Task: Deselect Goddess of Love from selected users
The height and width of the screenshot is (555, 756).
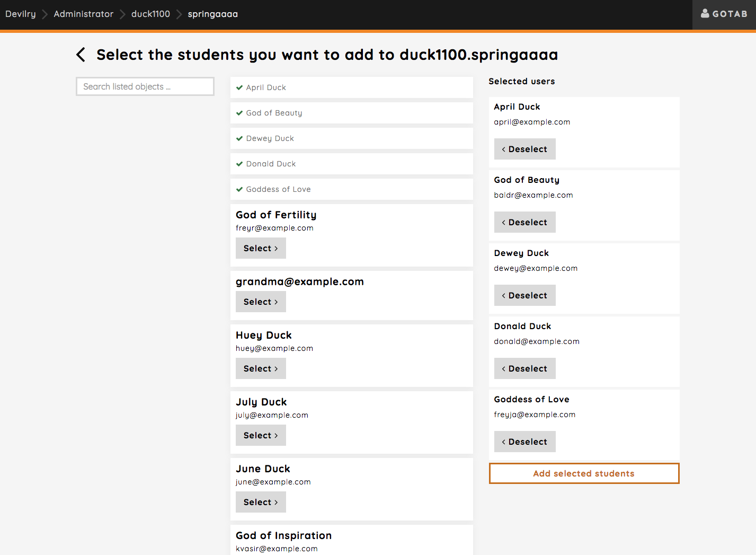Action: tap(524, 442)
